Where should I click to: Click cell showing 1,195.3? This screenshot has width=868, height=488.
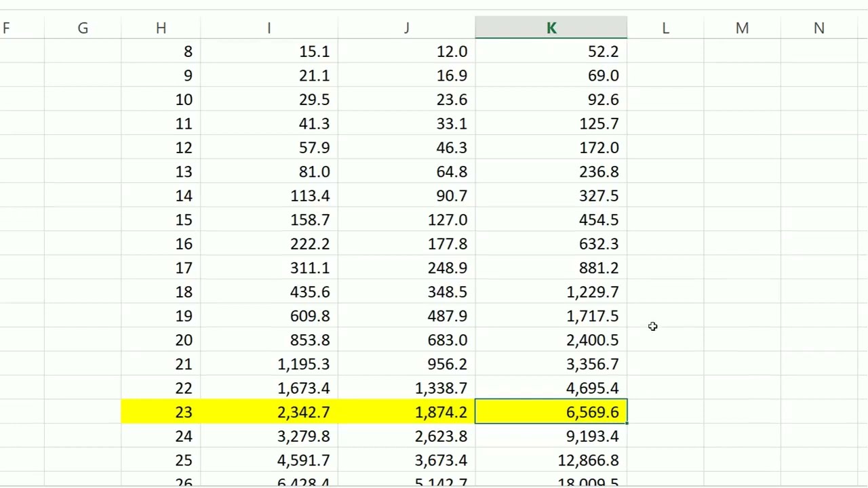269,364
